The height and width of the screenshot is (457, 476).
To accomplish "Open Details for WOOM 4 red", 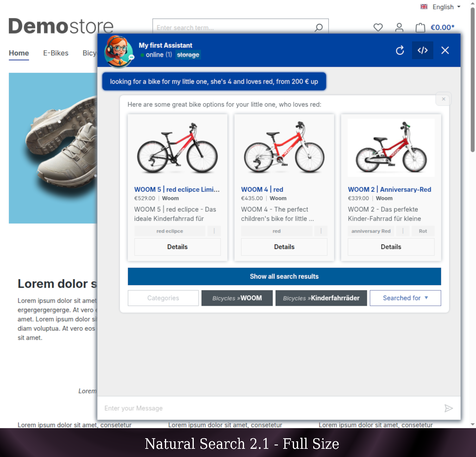I will pos(284,247).
